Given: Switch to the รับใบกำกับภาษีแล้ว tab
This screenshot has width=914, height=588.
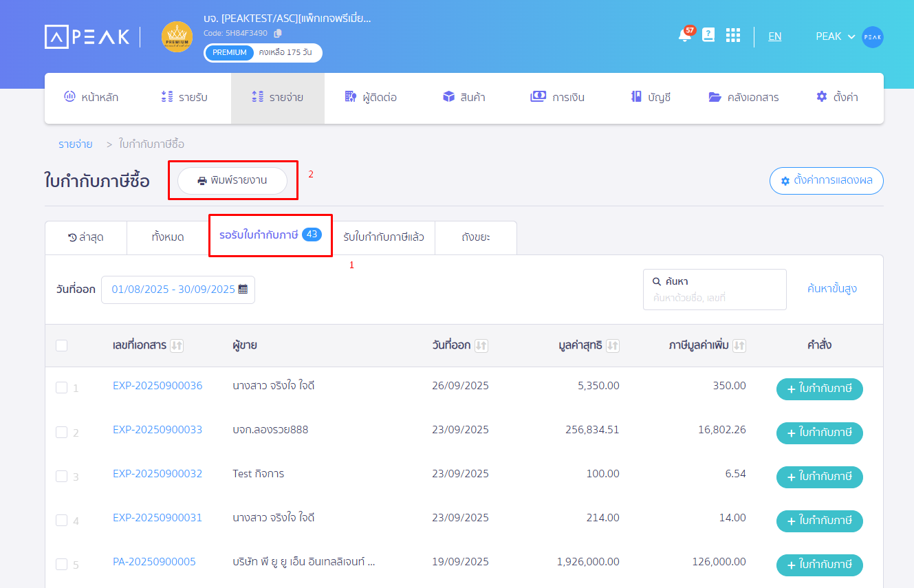Looking at the screenshot, I should click(383, 237).
